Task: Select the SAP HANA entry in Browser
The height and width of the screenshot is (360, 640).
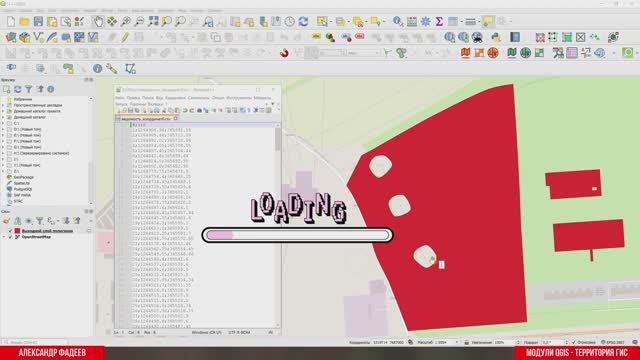Action: click(x=22, y=195)
